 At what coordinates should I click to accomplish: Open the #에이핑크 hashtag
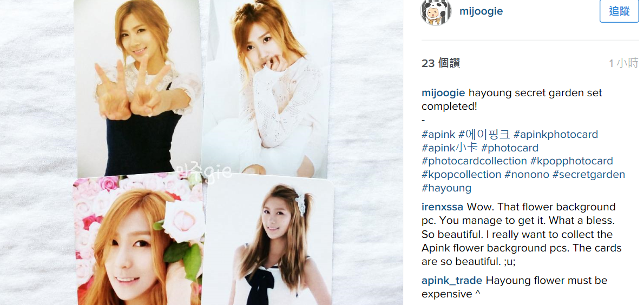pos(484,134)
